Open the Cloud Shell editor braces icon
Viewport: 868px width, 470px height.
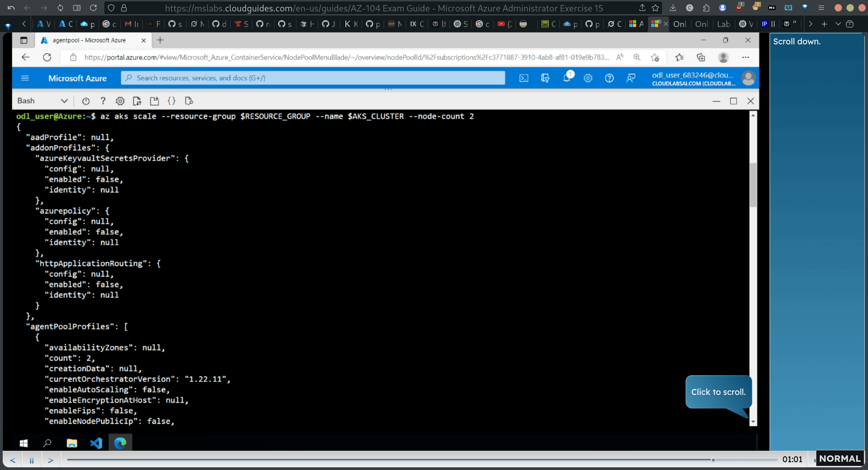[x=171, y=101]
